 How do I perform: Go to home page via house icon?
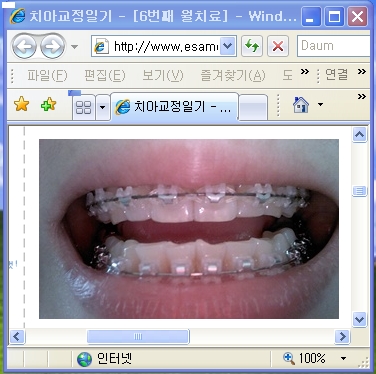click(301, 105)
